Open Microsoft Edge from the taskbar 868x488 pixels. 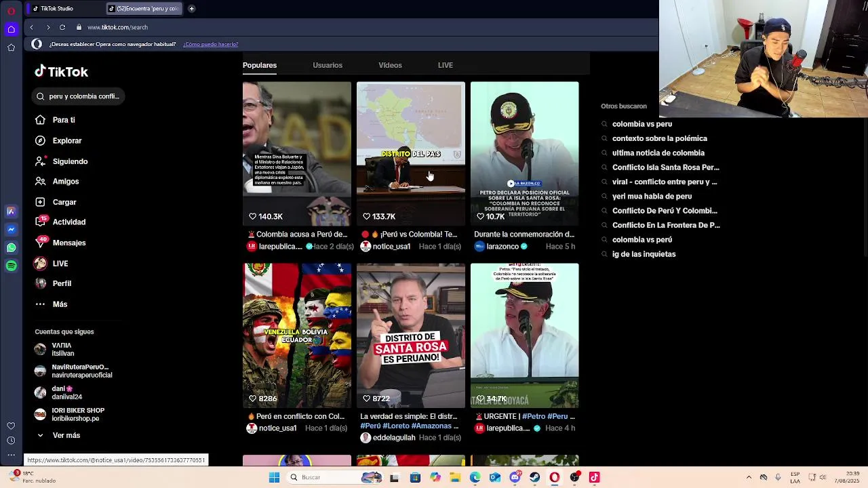click(475, 477)
